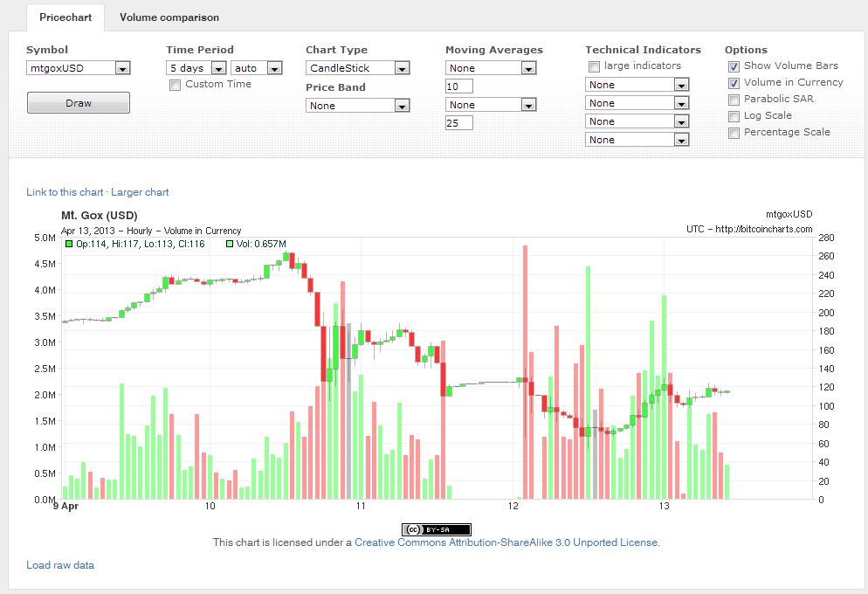Turn on Log Scale

pos(734,117)
